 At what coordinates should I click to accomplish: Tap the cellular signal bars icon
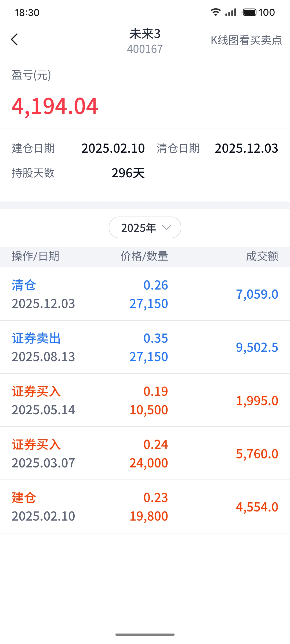coord(231,12)
